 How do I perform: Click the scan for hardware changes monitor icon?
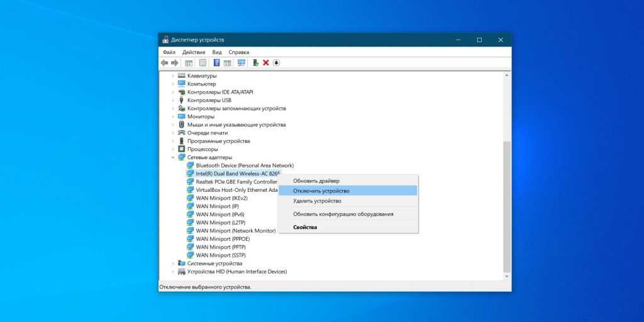point(241,63)
